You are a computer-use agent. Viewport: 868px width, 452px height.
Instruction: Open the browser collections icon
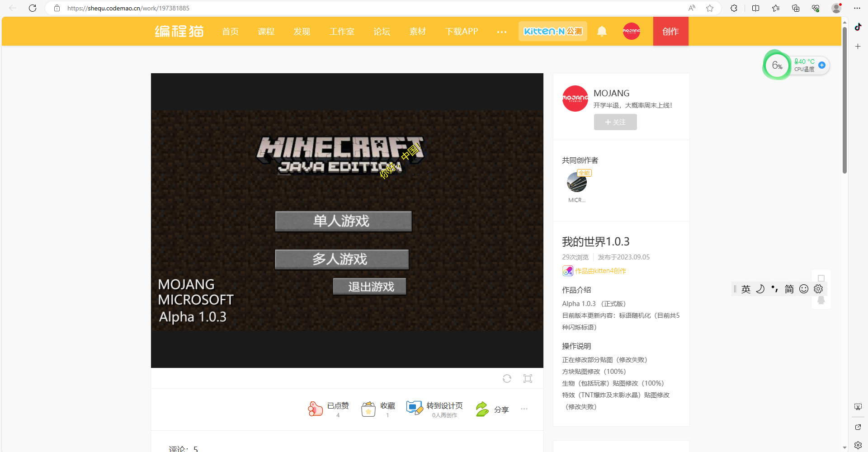click(796, 8)
